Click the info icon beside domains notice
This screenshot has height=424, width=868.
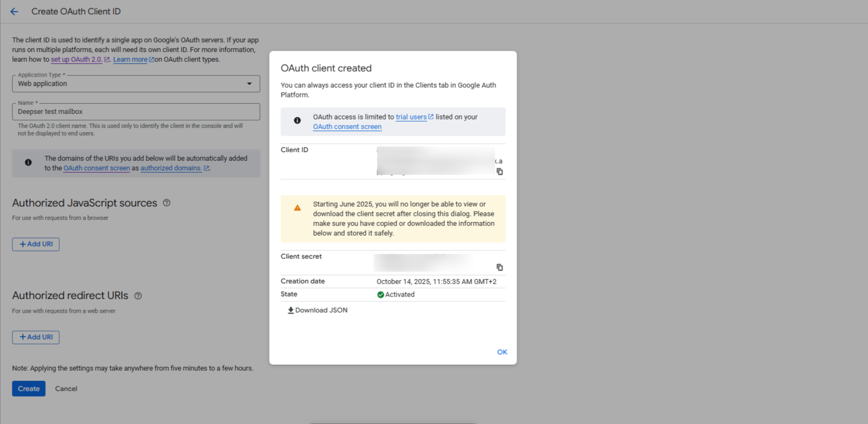[x=28, y=162]
